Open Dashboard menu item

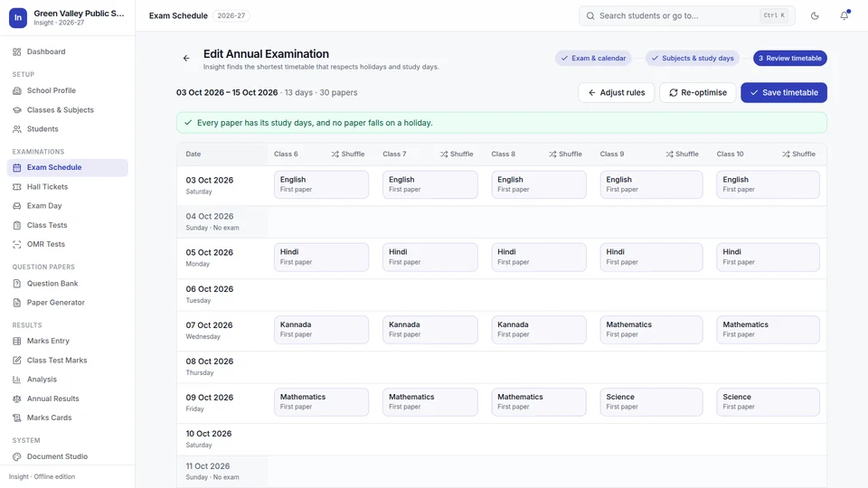tap(68, 52)
